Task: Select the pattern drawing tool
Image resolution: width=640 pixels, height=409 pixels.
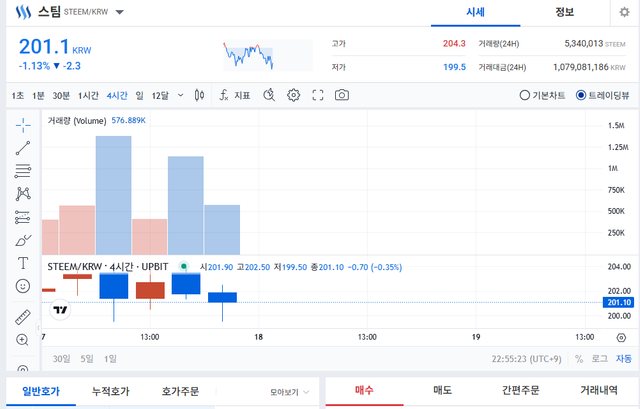Action: (x=23, y=193)
